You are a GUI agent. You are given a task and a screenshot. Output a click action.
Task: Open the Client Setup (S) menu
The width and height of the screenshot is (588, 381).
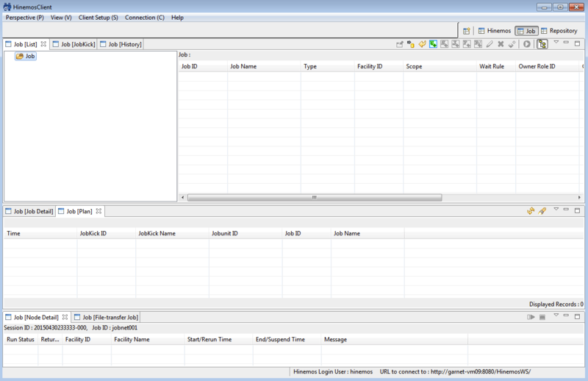coord(98,18)
